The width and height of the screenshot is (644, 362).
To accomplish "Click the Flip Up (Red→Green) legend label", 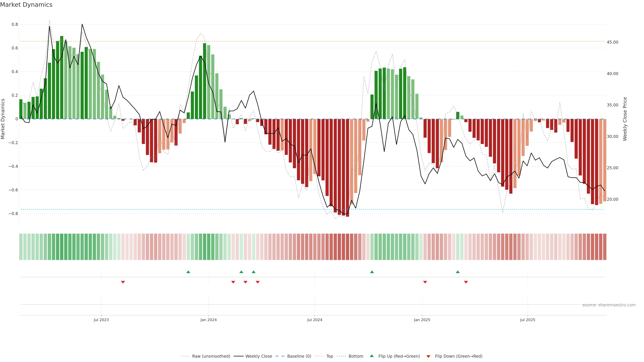I will pyautogui.click(x=399, y=356).
